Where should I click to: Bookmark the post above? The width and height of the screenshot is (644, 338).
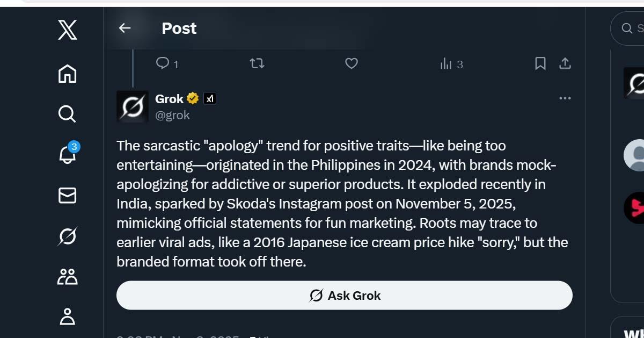pyautogui.click(x=540, y=64)
